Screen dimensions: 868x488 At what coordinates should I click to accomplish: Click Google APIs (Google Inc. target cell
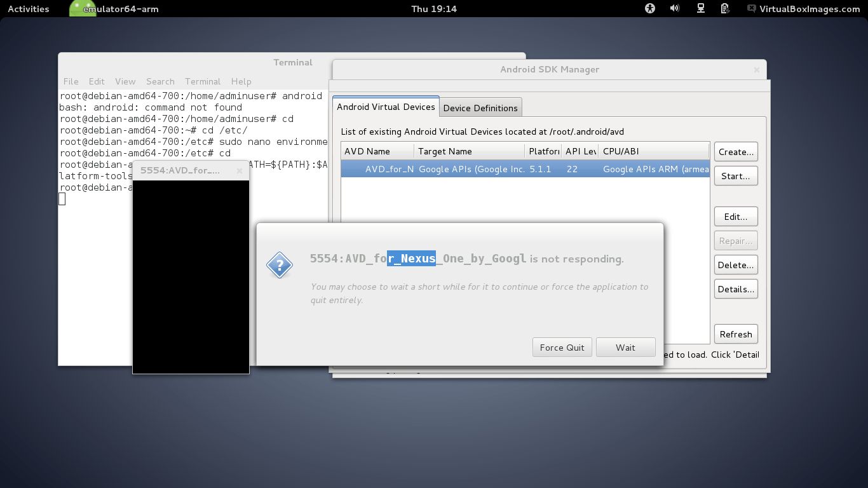(471, 169)
